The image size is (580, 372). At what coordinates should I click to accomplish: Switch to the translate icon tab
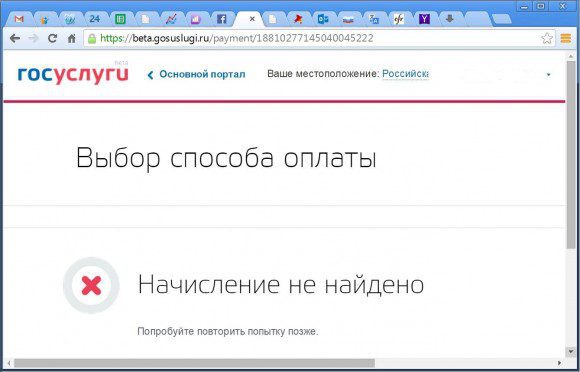click(x=374, y=19)
